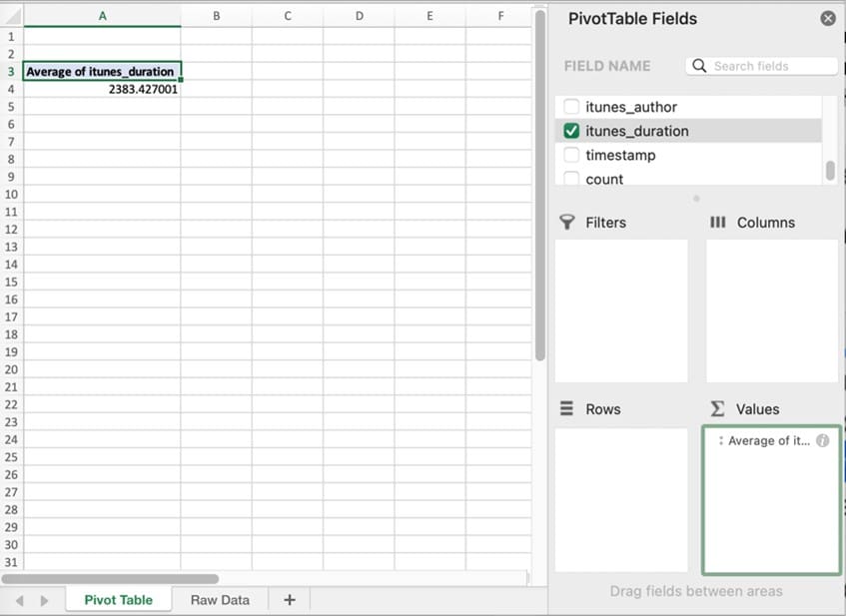The image size is (846, 616).
Task: Click the Search fields input box
Action: pyautogui.click(x=761, y=66)
